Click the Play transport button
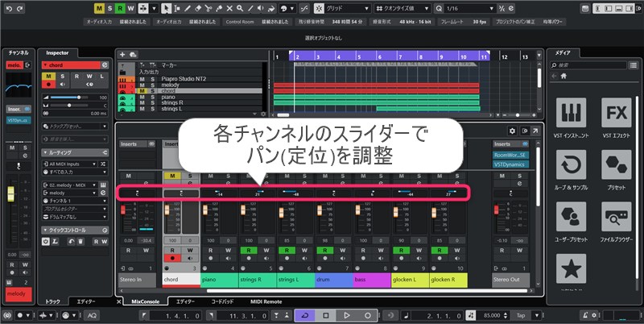This screenshot has width=644, height=324. pos(347,316)
